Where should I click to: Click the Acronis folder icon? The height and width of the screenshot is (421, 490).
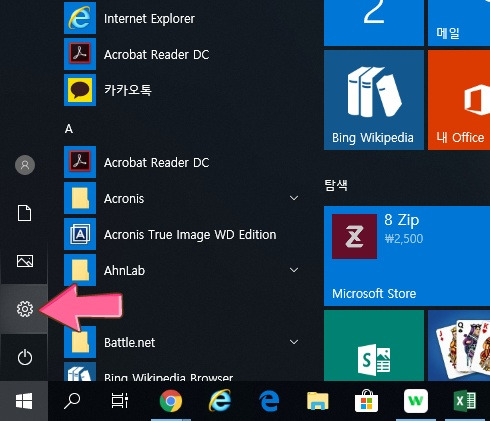80,198
